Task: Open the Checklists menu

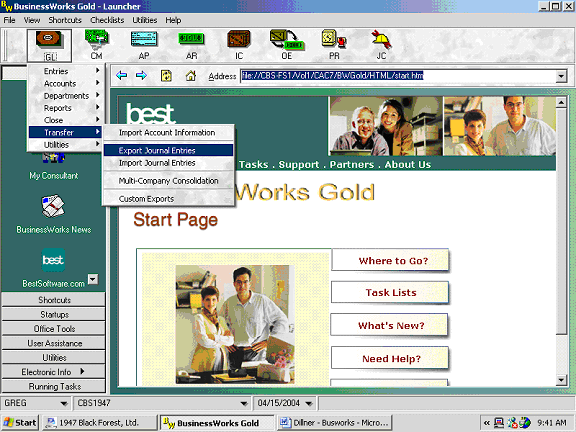Action: pos(107,20)
